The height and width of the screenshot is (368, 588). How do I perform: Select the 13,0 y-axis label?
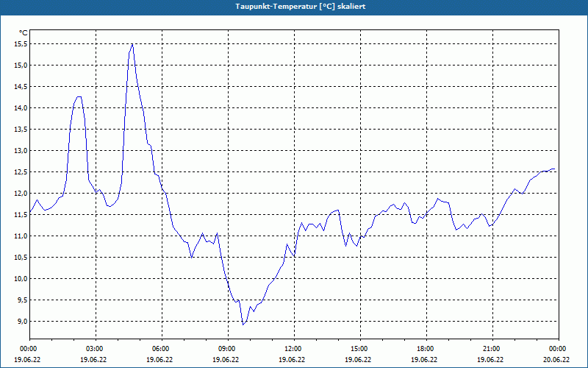(21, 151)
